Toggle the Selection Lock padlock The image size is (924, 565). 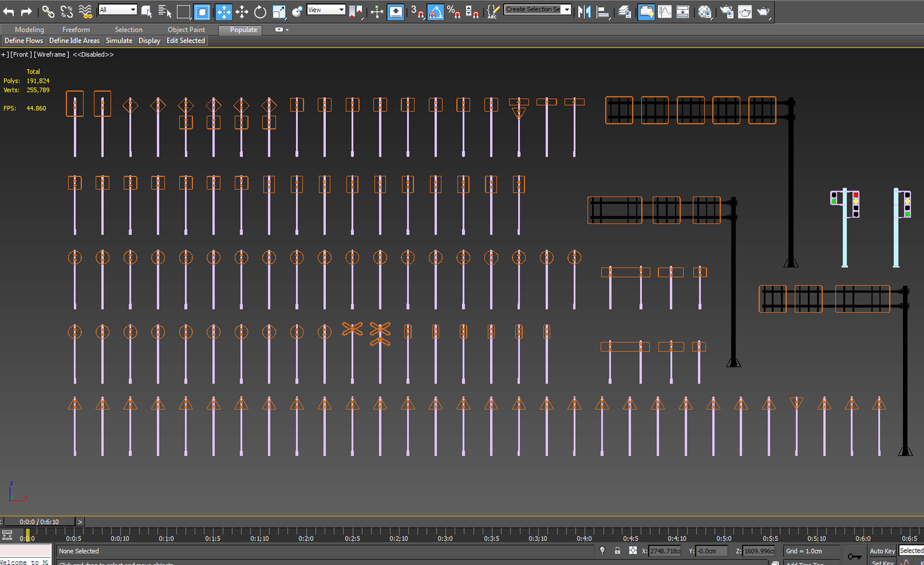(x=617, y=550)
